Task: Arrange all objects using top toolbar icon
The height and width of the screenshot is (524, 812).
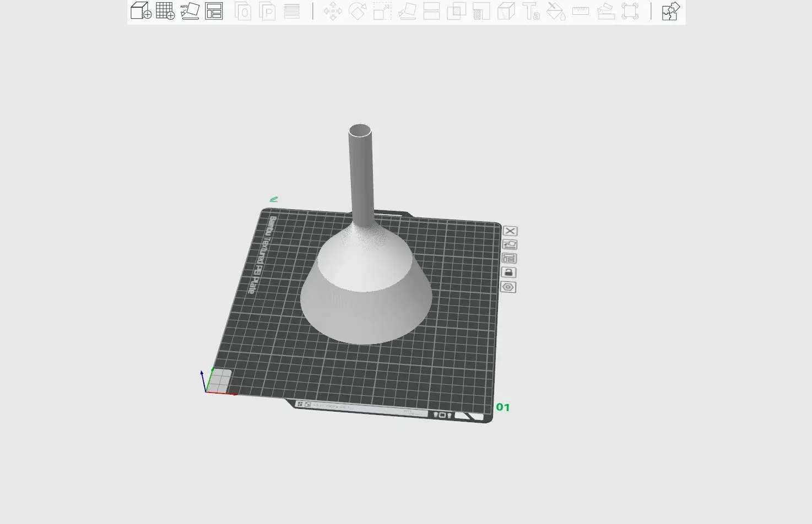Action: pyautogui.click(x=214, y=11)
